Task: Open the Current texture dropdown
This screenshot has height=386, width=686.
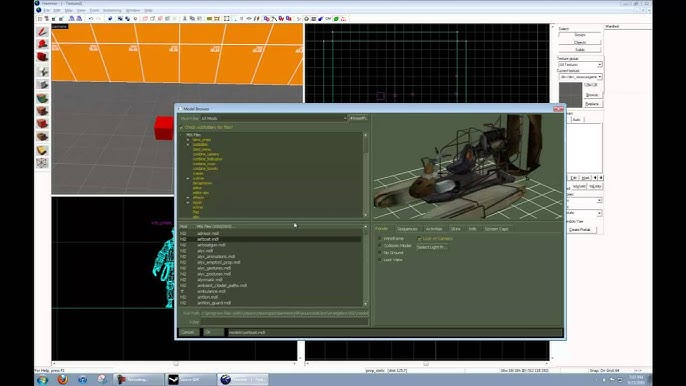Action: coord(580,77)
